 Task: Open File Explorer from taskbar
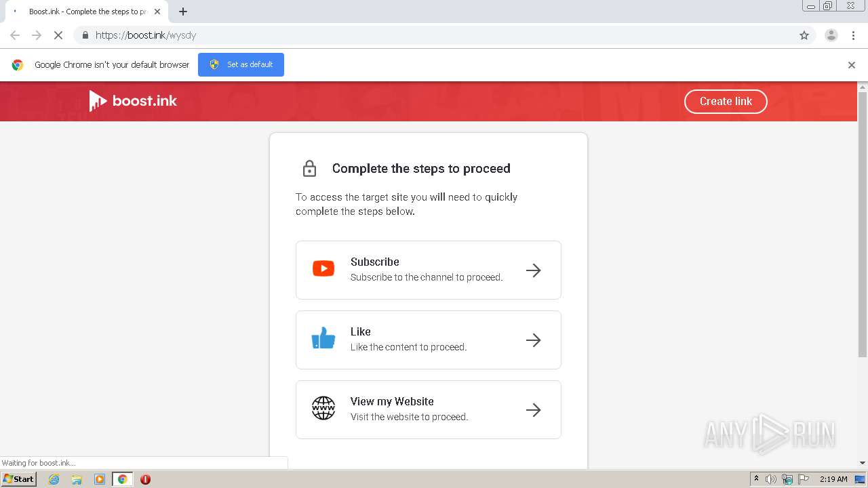pyautogui.click(x=77, y=479)
